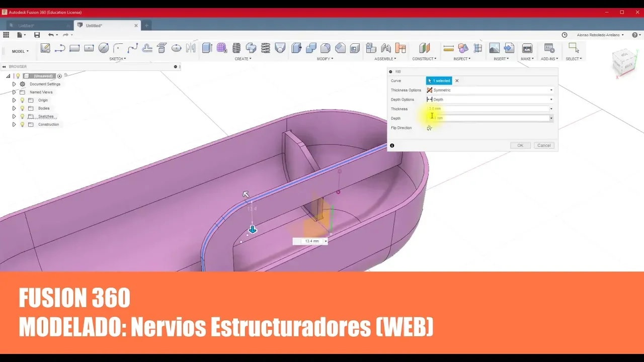The image size is (644, 362).
Task: Open the SKETCH menu
Action: click(118, 59)
